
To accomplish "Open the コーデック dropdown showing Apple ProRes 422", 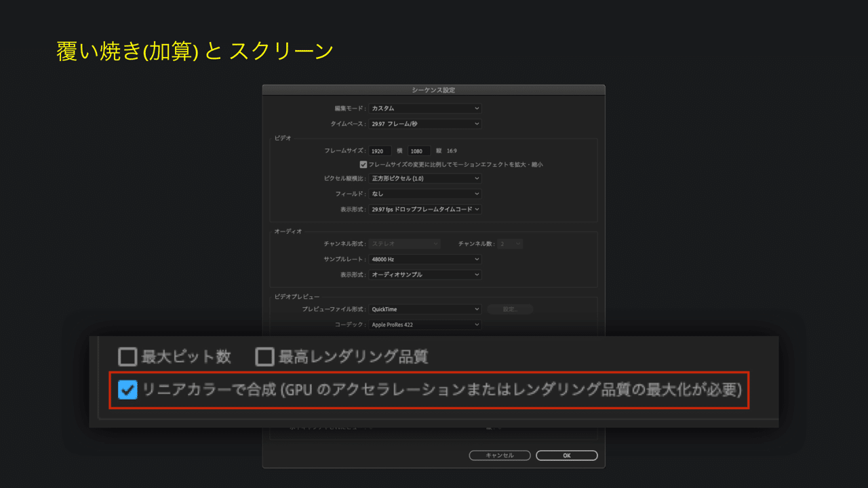I will point(425,325).
